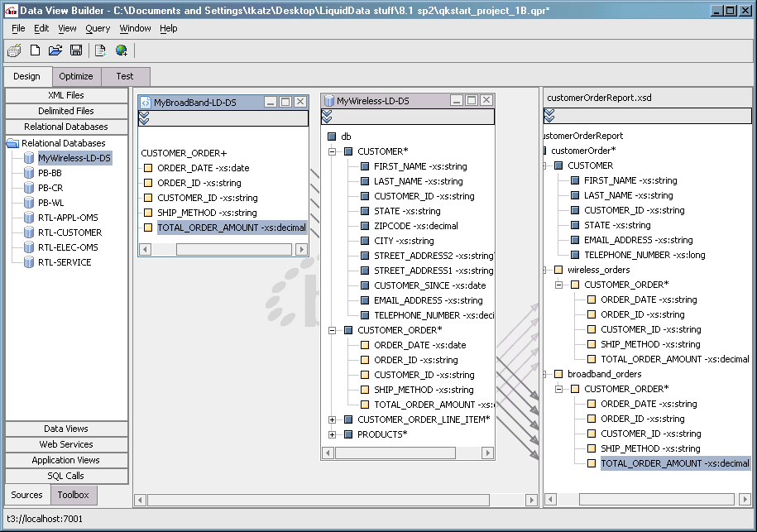Viewport: 757px width, 532px height.
Task: Click MyWireless-LD-DS window title database icon
Action: [329, 100]
